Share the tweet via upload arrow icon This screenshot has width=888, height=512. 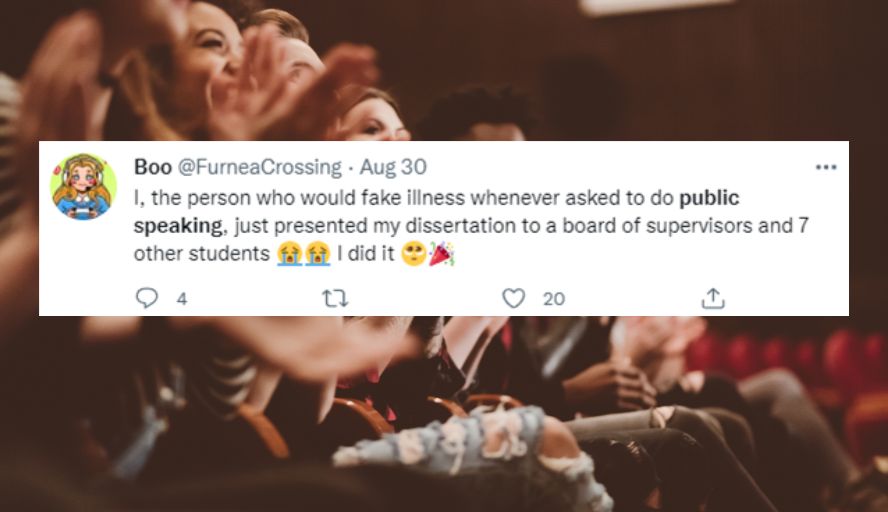pos(712,298)
